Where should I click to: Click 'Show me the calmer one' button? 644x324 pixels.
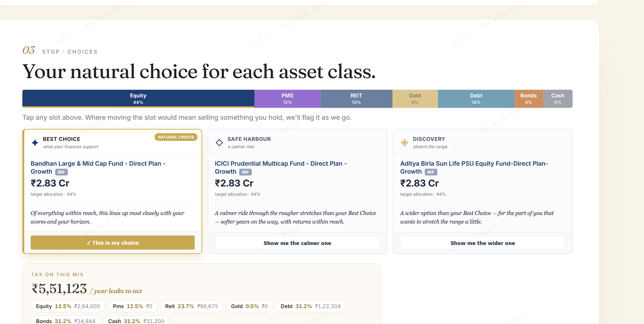point(297,243)
